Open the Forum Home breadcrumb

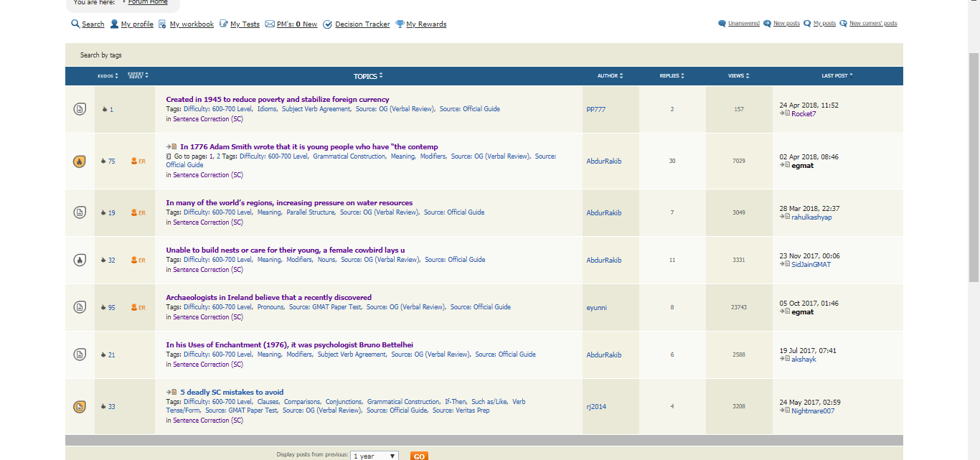(x=147, y=2)
